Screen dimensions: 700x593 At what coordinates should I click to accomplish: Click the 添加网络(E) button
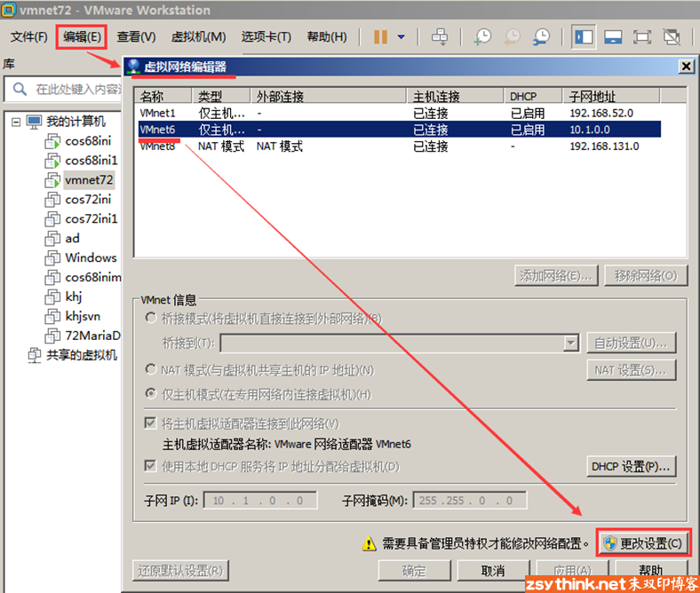click(x=556, y=276)
